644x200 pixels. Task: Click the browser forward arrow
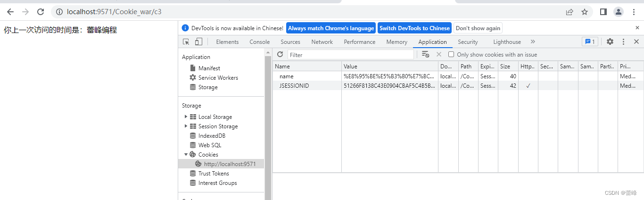click(25, 12)
